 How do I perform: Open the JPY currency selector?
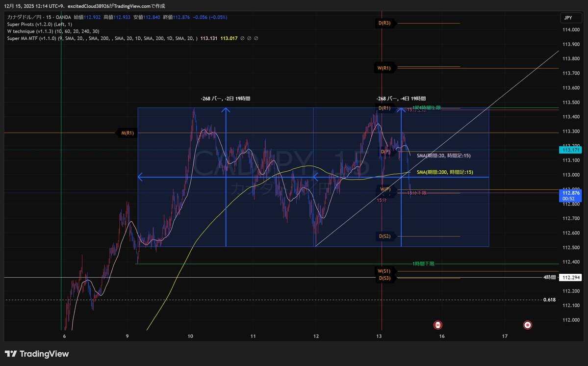(x=568, y=18)
